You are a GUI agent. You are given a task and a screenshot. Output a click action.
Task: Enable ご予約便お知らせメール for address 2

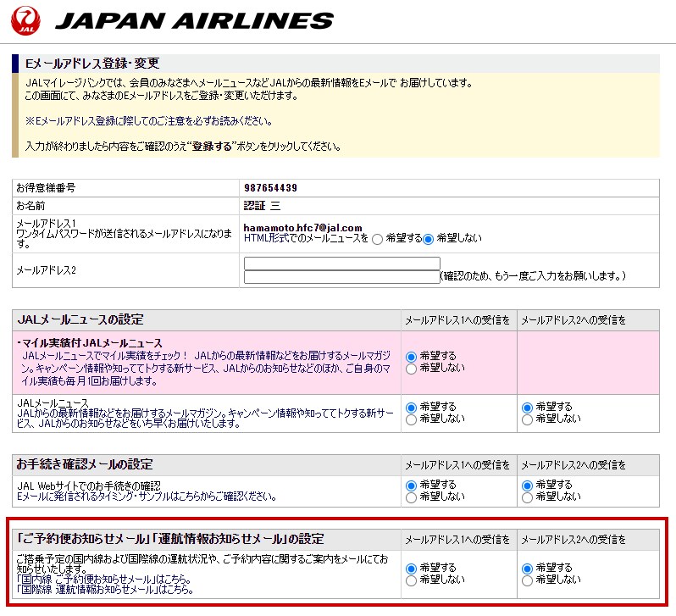pos(528,568)
